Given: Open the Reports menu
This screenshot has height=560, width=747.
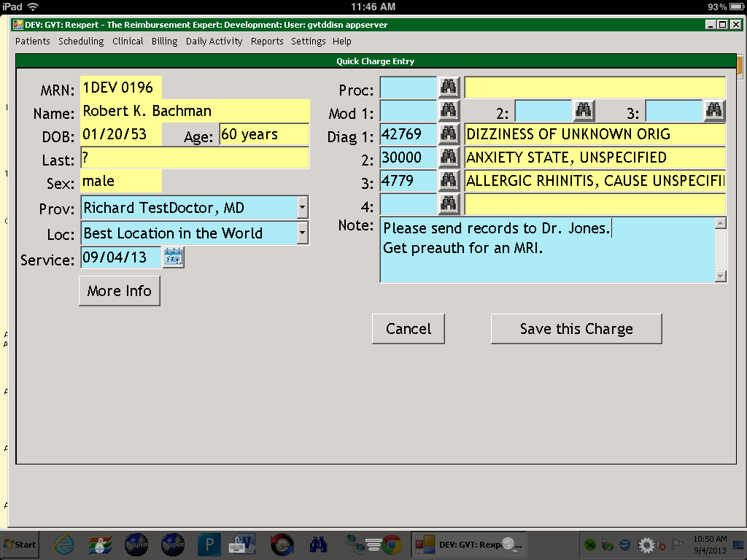Looking at the screenshot, I should pyautogui.click(x=267, y=42).
